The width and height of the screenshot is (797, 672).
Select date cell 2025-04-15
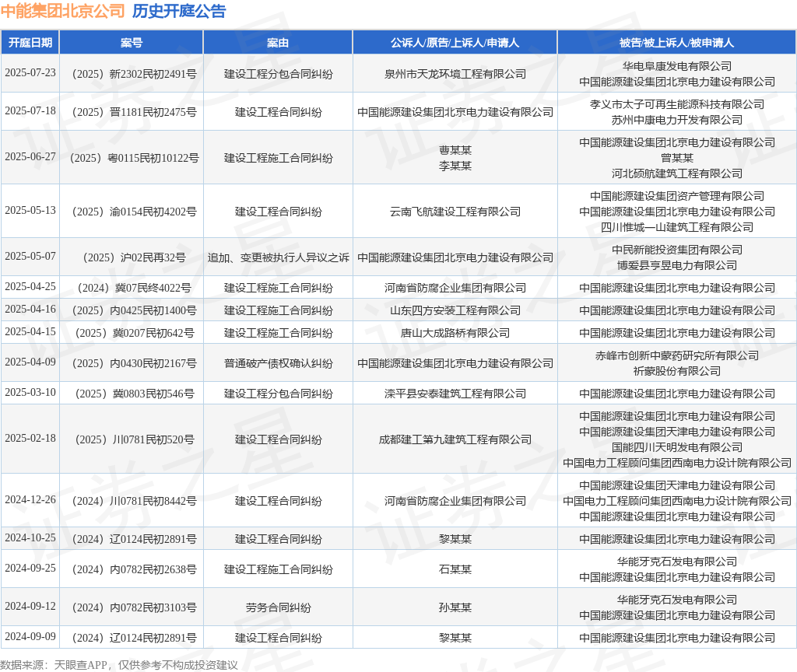click(x=30, y=331)
